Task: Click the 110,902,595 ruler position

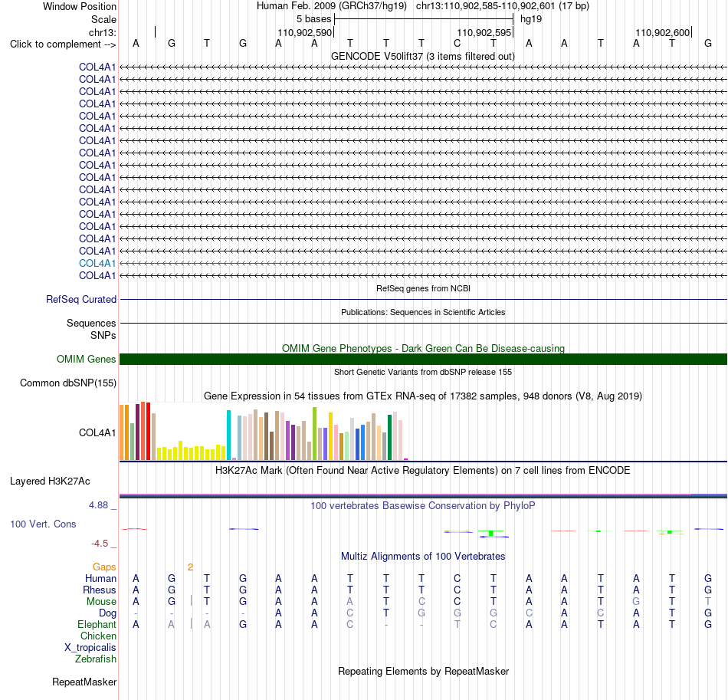Action: 484,32
